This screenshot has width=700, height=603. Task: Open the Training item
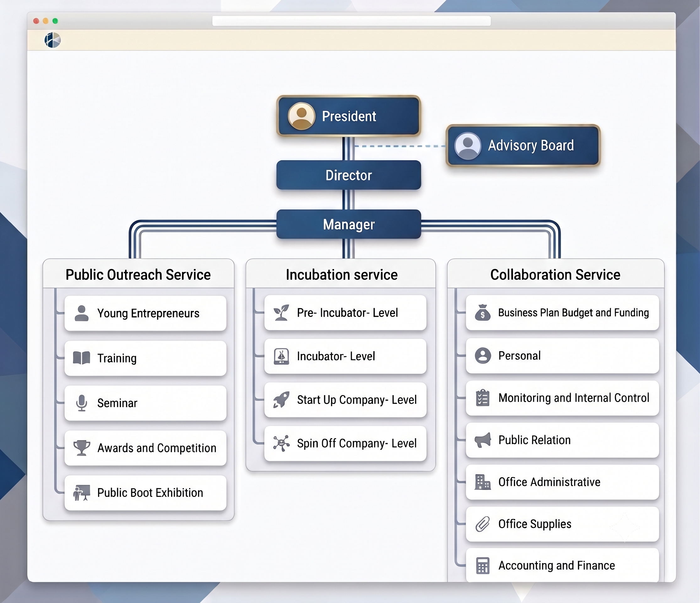145,358
